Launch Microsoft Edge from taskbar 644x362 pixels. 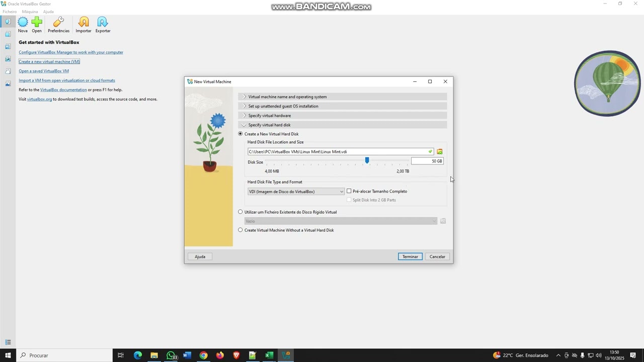(x=137, y=355)
